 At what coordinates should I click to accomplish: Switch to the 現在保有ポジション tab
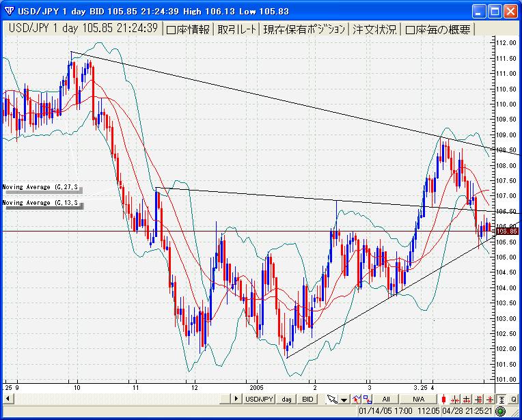pos(304,29)
